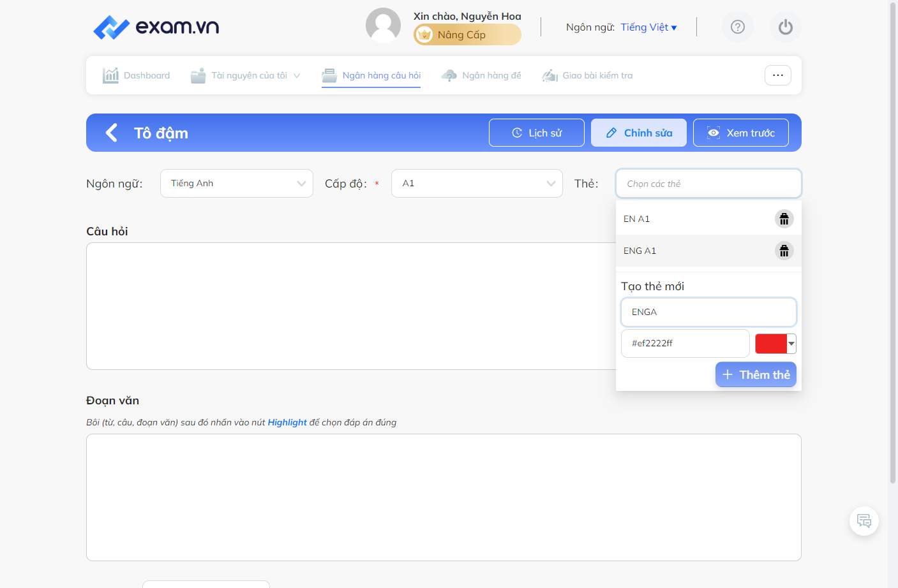
Task: Open the red color swatch picker
Action: [x=775, y=344]
